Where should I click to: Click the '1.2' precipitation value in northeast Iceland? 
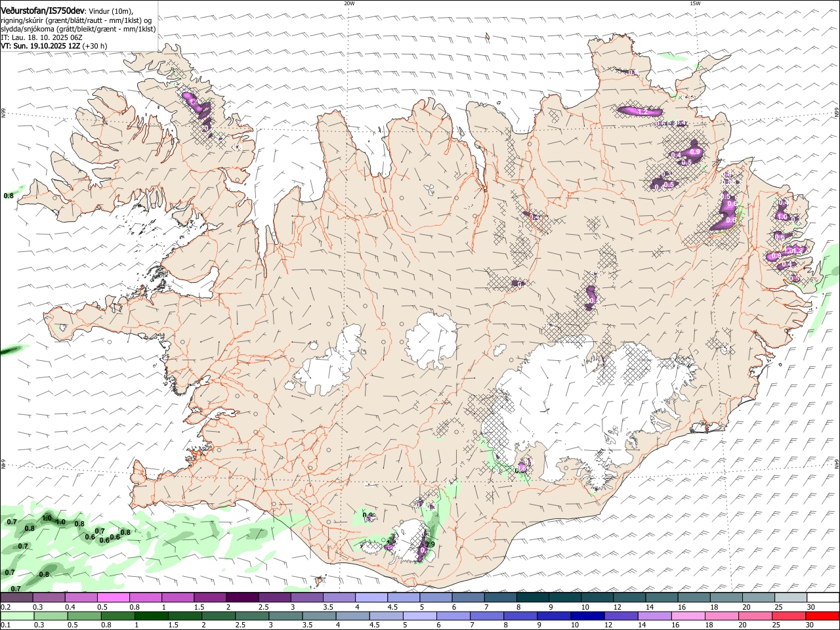click(642, 112)
